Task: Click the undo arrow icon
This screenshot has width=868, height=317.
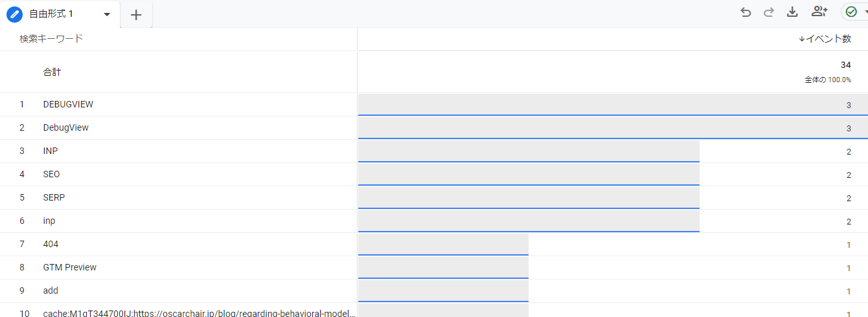Action: pyautogui.click(x=746, y=12)
